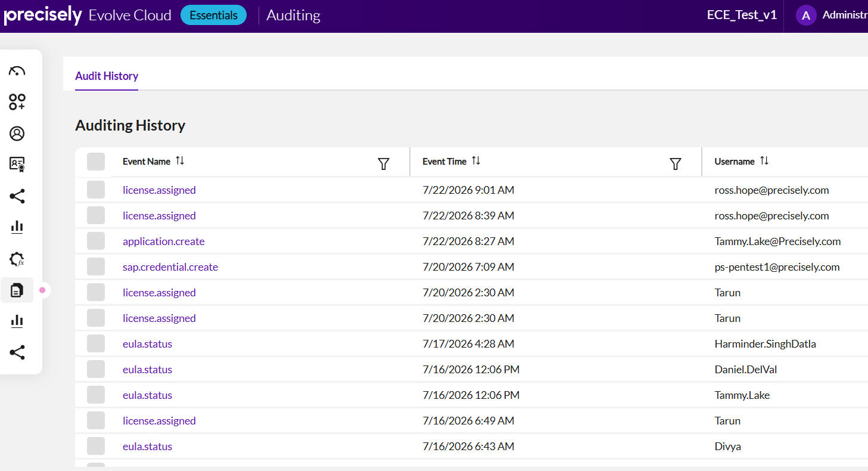Click the time 7/17/2026 4:28 AM

tap(468, 344)
